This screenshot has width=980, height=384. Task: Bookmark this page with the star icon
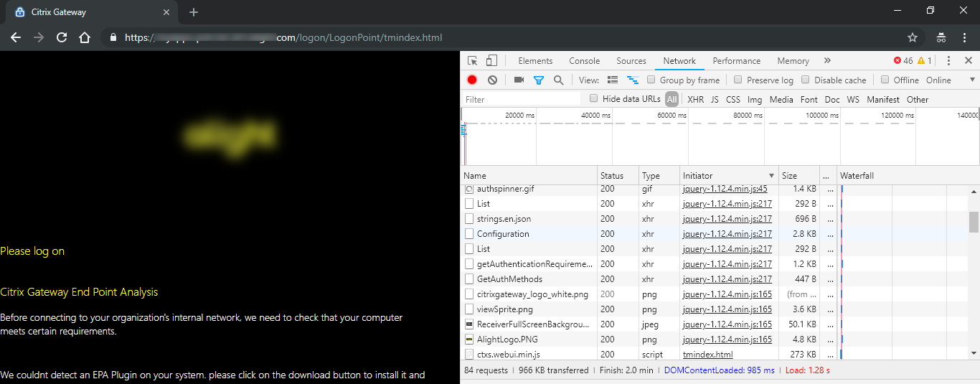pyautogui.click(x=913, y=37)
